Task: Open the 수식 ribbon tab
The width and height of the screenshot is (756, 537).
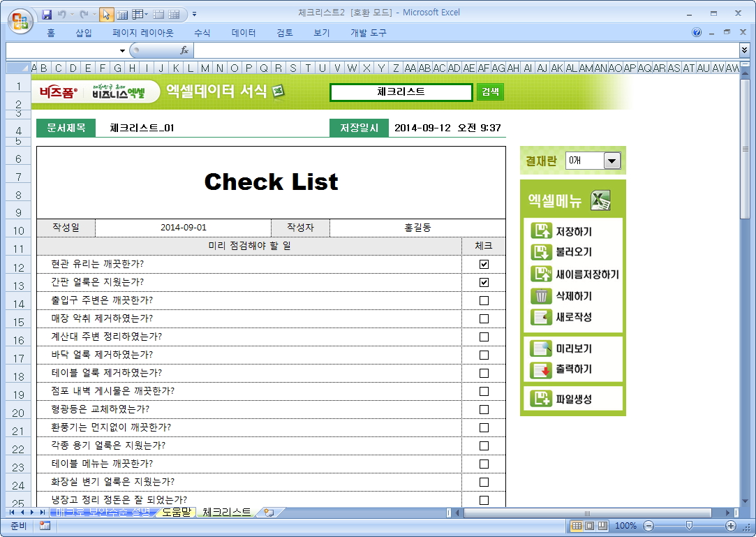Action: [202, 33]
